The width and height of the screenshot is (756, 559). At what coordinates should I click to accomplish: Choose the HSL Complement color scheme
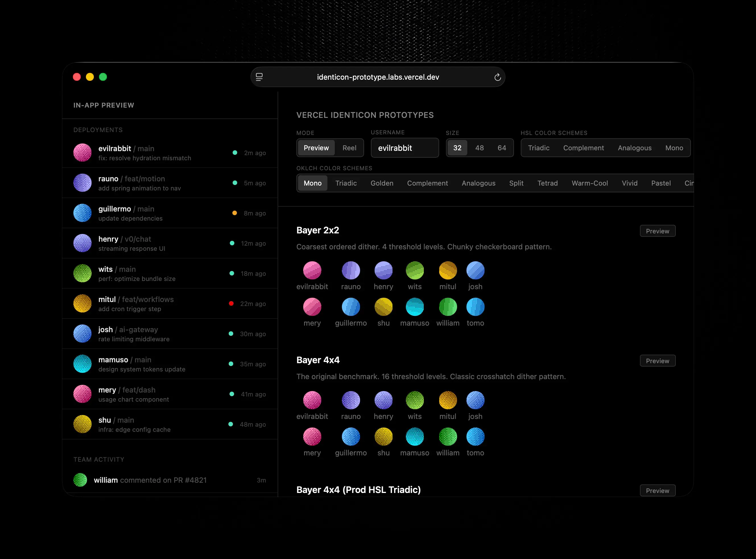pos(583,148)
